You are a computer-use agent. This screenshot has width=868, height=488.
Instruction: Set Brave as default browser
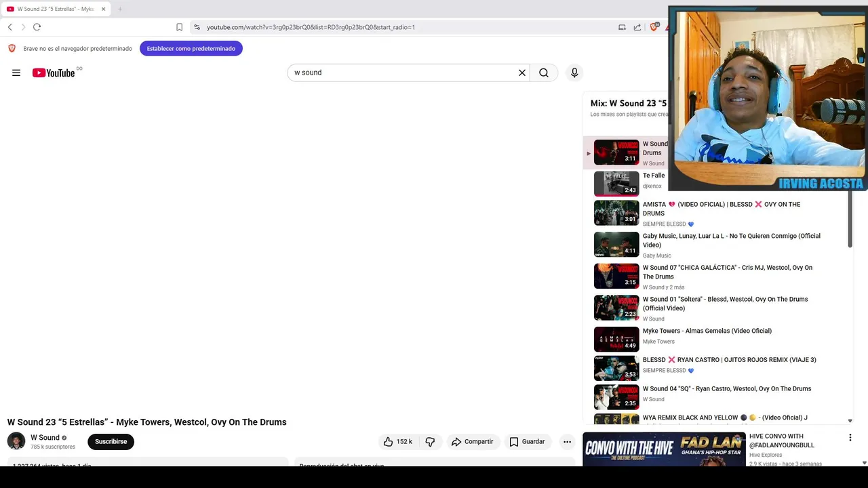point(191,48)
